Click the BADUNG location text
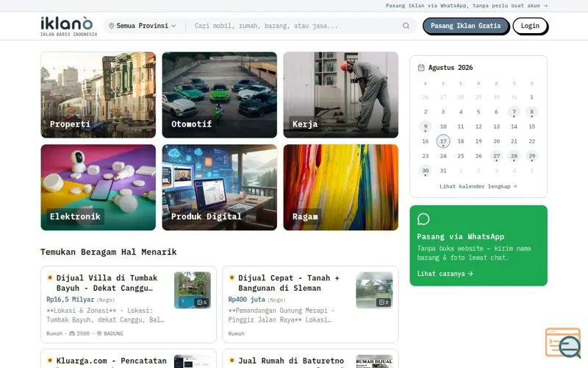 pos(113,333)
